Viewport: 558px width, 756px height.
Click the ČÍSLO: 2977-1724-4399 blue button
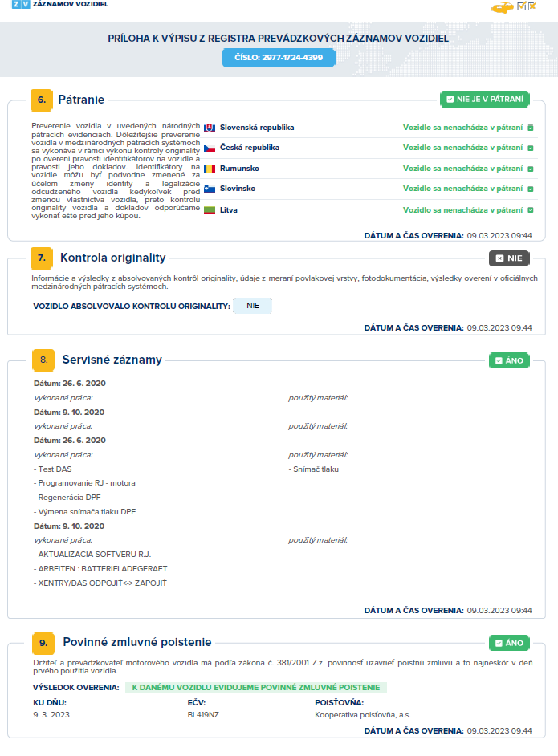pos(279,57)
